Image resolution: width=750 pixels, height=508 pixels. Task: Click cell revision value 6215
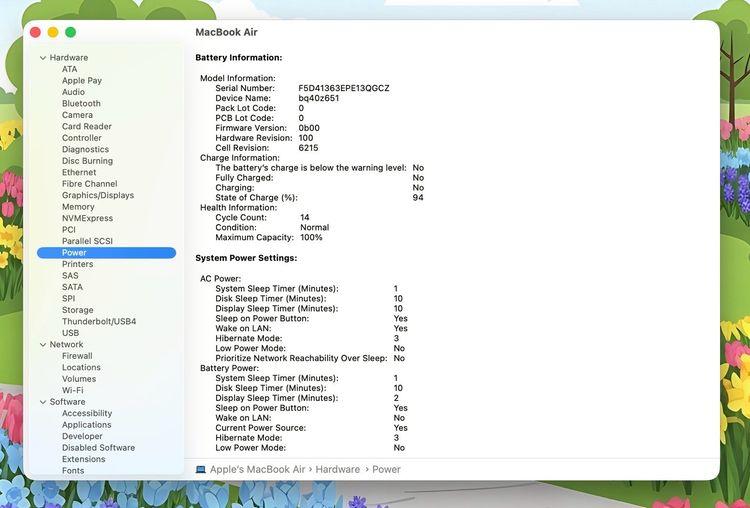[309, 148]
